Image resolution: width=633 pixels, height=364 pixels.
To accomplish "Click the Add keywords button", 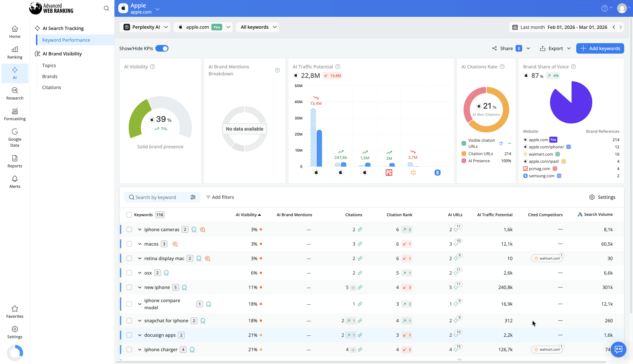I will point(600,48).
